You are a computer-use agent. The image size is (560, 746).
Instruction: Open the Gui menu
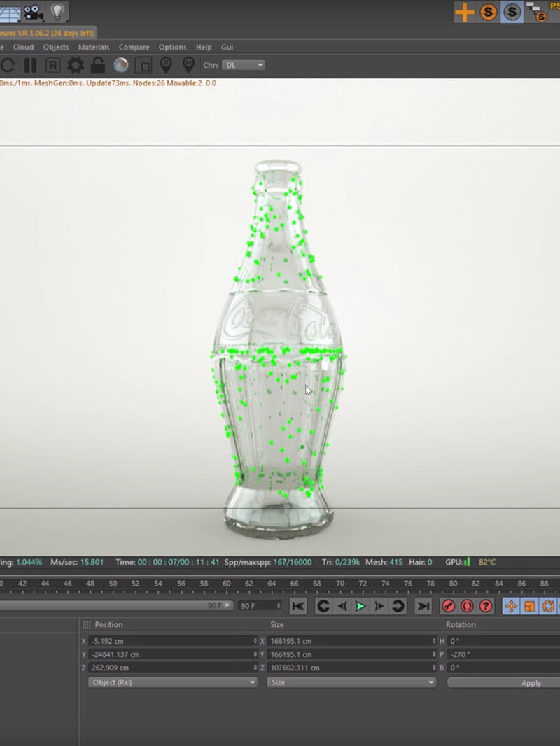coord(227,47)
